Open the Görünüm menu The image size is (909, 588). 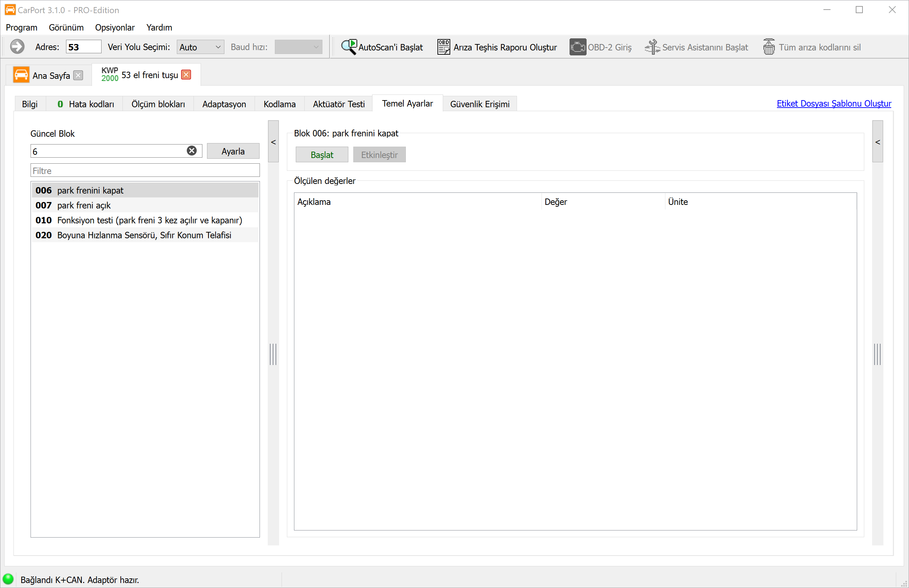[66, 27]
